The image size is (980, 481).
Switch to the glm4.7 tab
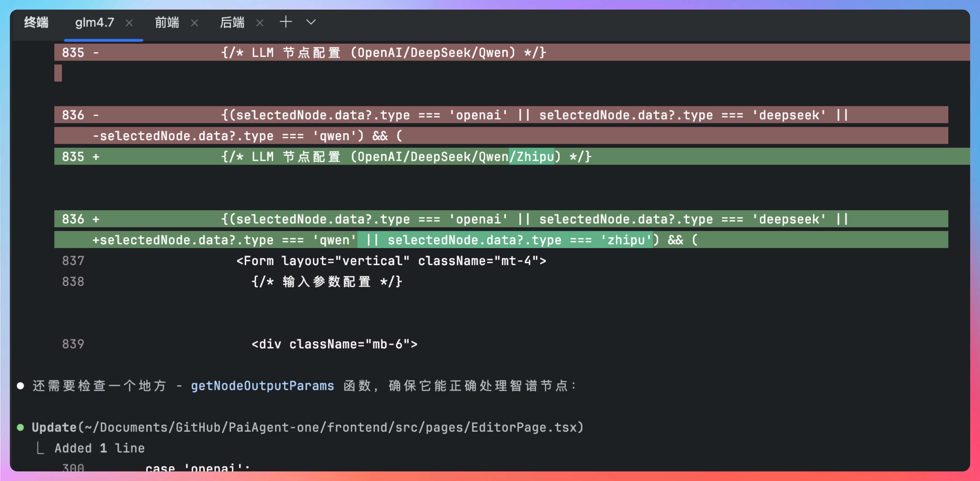click(94, 23)
